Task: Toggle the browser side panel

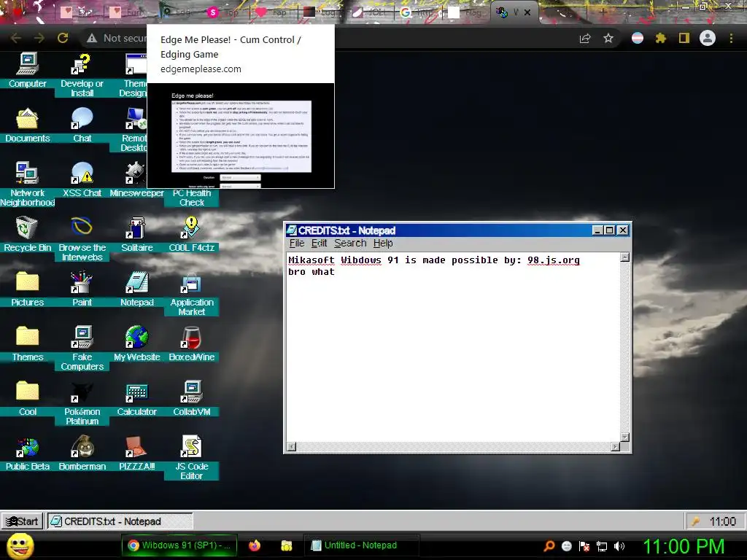Action: pyautogui.click(x=684, y=38)
